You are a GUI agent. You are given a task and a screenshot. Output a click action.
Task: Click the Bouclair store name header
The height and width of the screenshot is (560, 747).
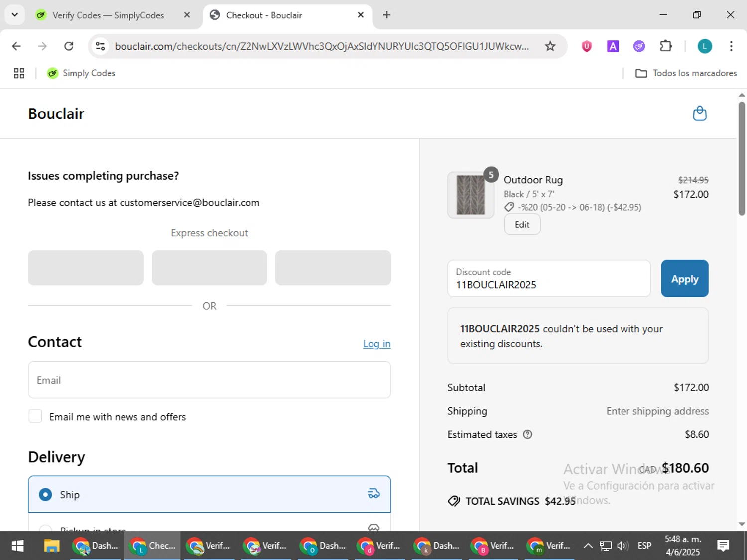56,113
